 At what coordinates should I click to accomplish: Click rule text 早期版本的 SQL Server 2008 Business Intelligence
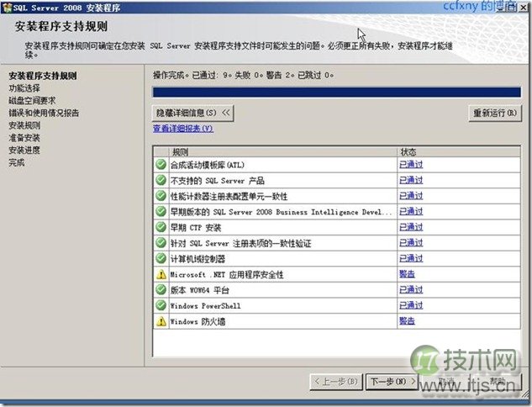[281, 212]
